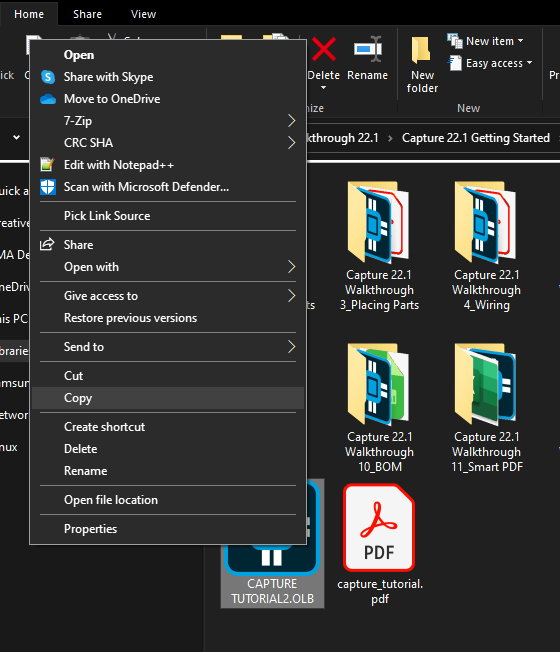Select Linux in navigation pane

pos(9,447)
